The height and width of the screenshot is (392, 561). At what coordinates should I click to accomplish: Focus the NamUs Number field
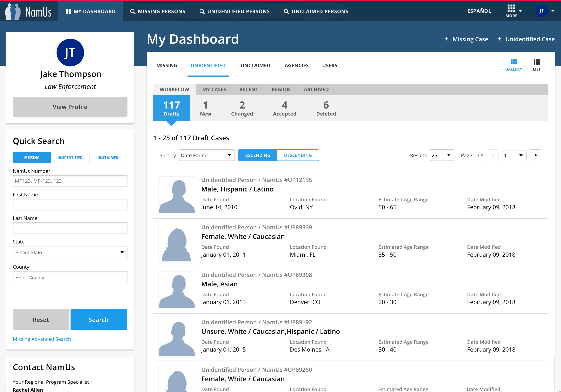coord(70,181)
